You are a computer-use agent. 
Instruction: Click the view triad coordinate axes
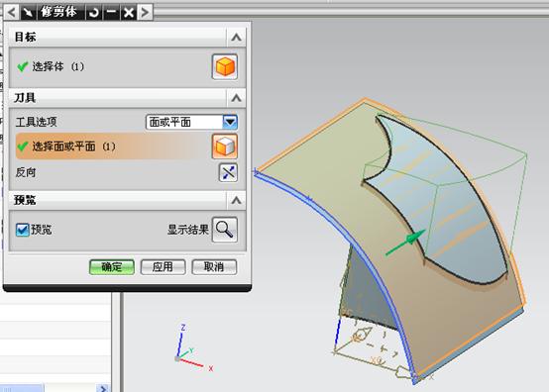(193, 348)
